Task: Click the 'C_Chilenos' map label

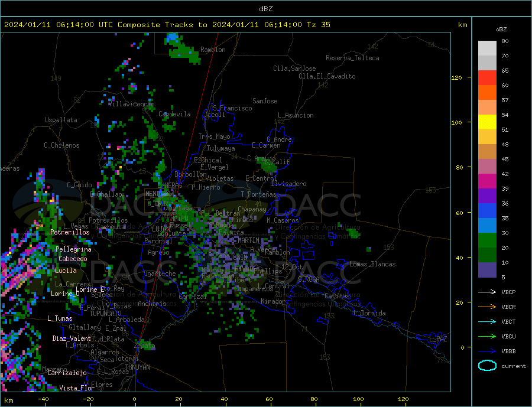Action: pos(61,145)
